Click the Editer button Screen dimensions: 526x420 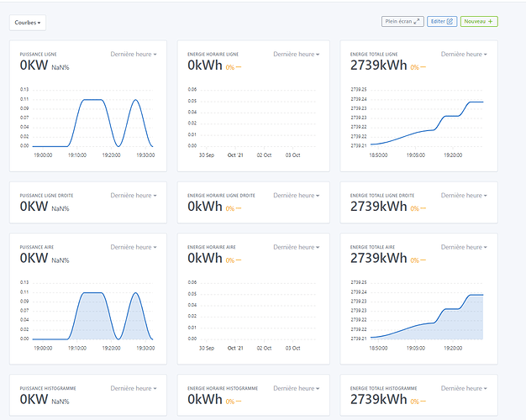[x=442, y=22]
